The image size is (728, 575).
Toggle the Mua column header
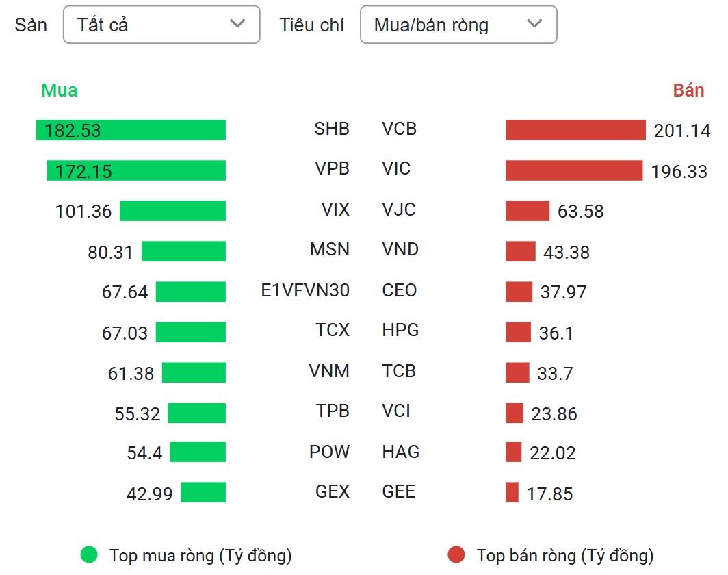59,90
